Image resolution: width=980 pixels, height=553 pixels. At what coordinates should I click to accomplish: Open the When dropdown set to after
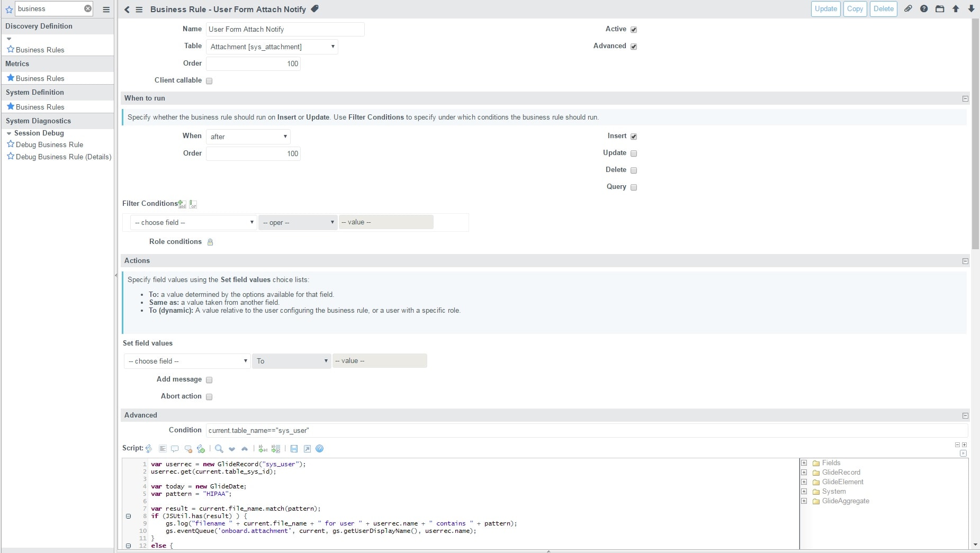click(x=248, y=137)
